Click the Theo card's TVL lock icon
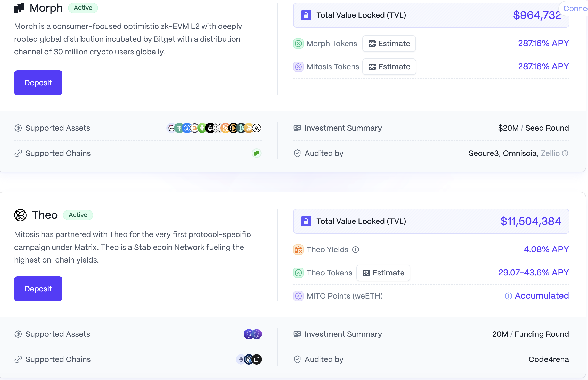Viewport: 588px width, 380px height. pyautogui.click(x=306, y=221)
